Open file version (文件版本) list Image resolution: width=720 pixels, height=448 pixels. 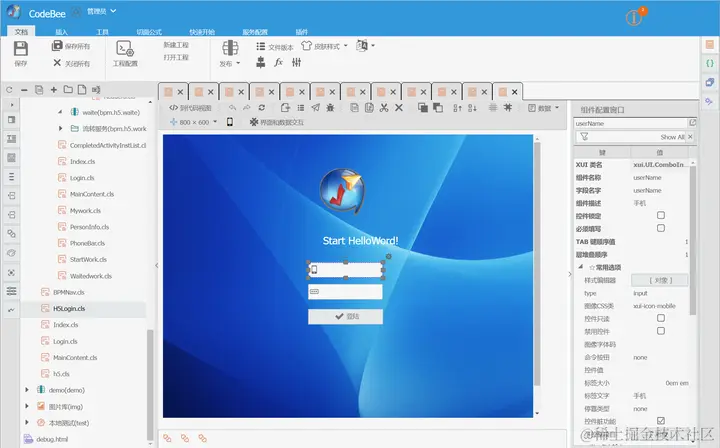click(274, 47)
